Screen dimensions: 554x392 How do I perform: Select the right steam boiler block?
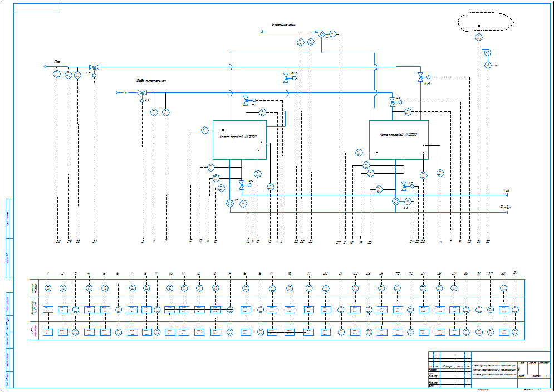pyautogui.click(x=399, y=140)
